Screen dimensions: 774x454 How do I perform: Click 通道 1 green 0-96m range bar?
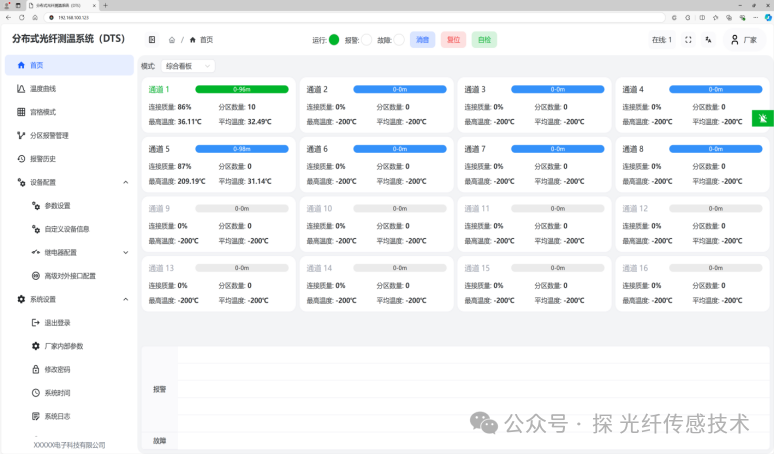pyautogui.click(x=242, y=89)
